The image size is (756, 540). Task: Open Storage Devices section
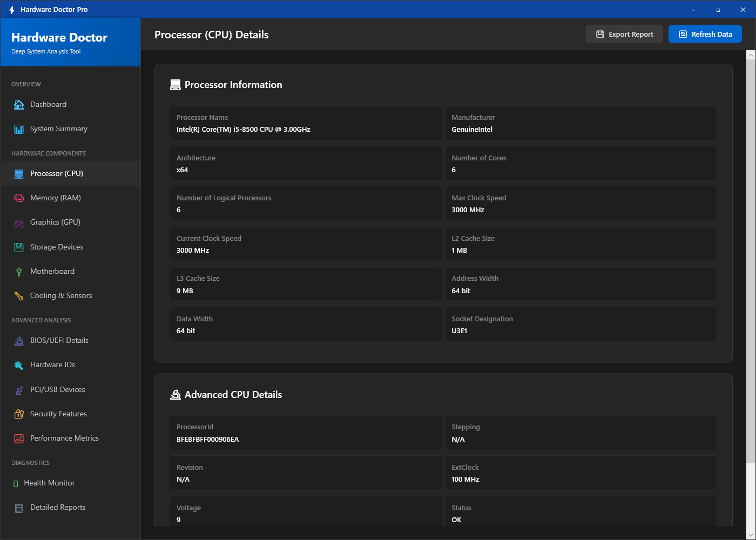71,247
